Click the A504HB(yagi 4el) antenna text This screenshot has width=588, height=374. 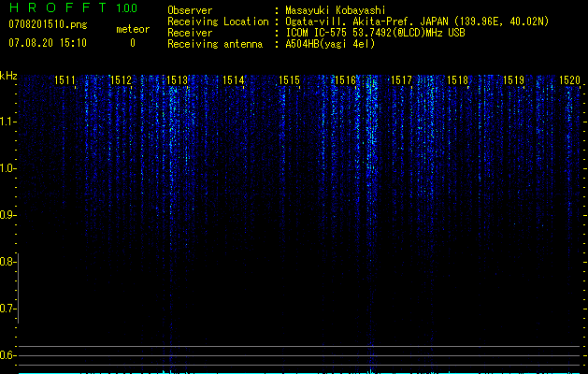[x=330, y=44]
